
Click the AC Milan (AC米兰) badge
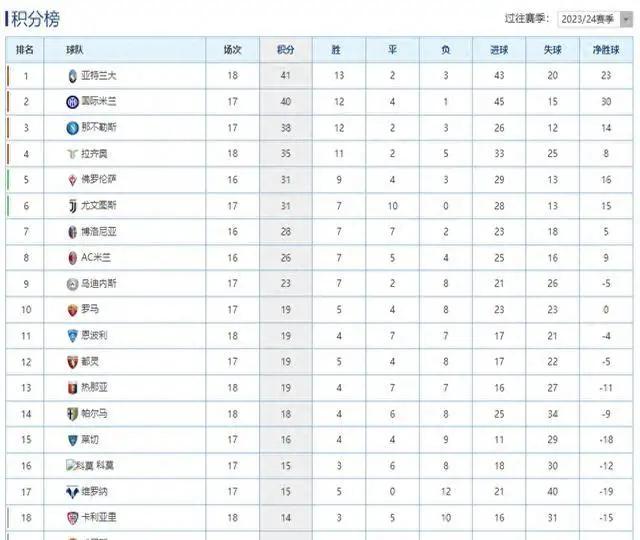point(72,258)
